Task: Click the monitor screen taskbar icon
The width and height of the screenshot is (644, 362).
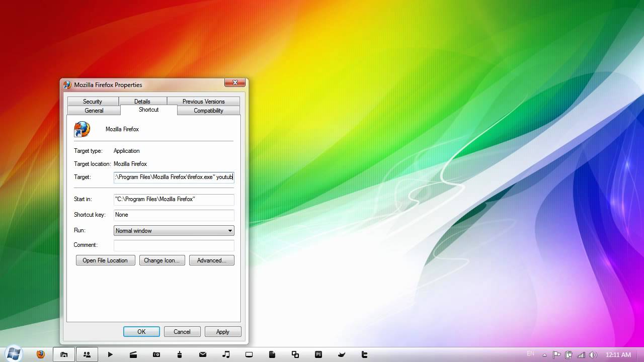Action: tap(249, 354)
